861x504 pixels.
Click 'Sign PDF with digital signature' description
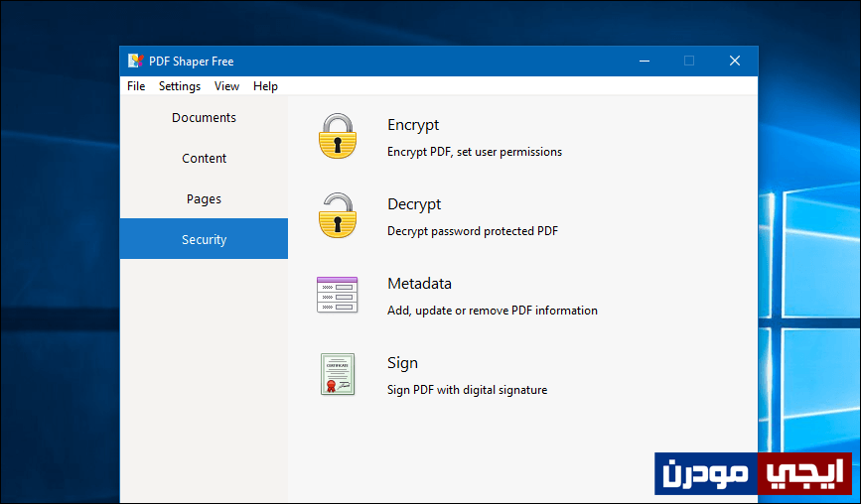pyautogui.click(x=468, y=390)
